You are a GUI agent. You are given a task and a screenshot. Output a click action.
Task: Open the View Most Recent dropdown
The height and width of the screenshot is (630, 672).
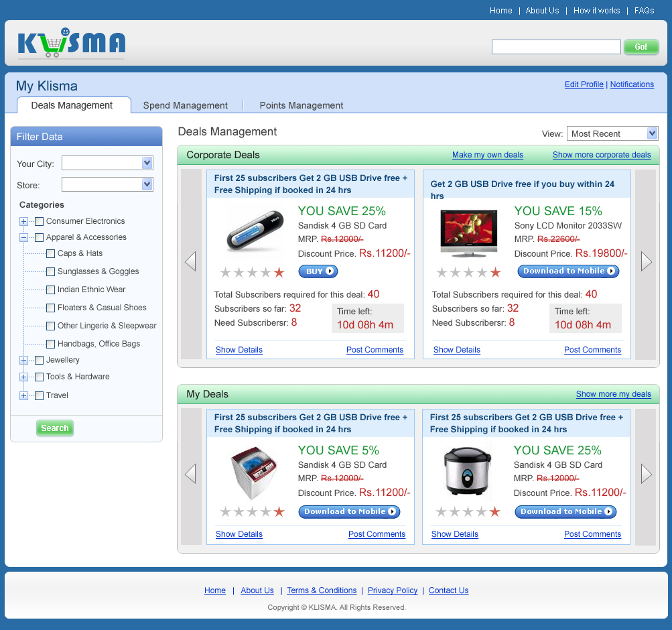[x=612, y=134]
